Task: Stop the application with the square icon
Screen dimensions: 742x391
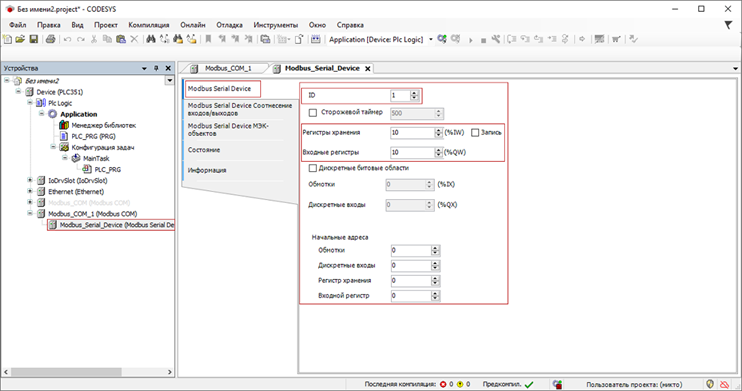Action: coord(483,41)
